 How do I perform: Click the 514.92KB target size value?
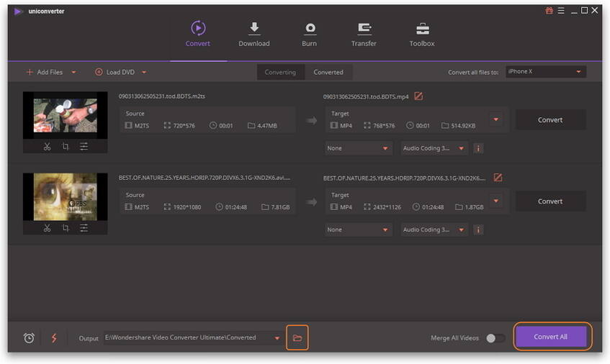(463, 126)
